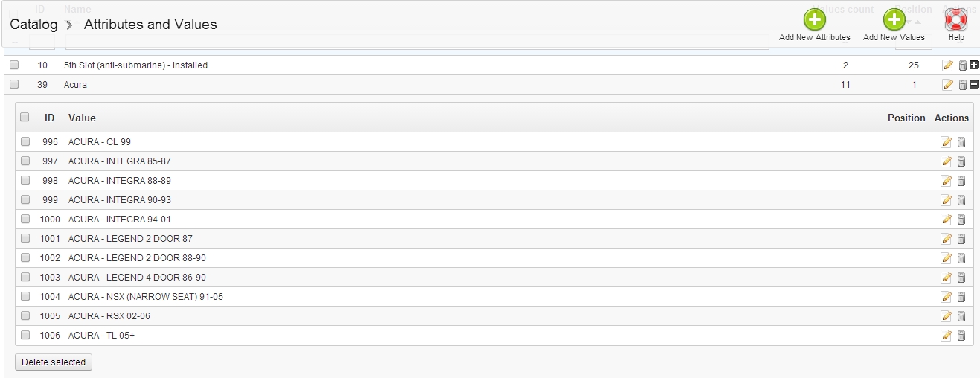Edit the ACURA - LEGEND 4 DOOR 86-90 value
Image resolution: width=980 pixels, height=378 pixels.
947,278
